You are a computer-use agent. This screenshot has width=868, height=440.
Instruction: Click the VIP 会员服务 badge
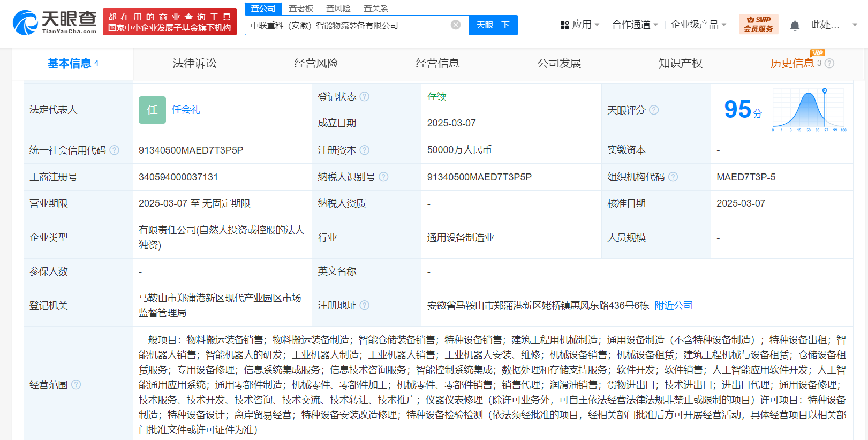point(758,24)
